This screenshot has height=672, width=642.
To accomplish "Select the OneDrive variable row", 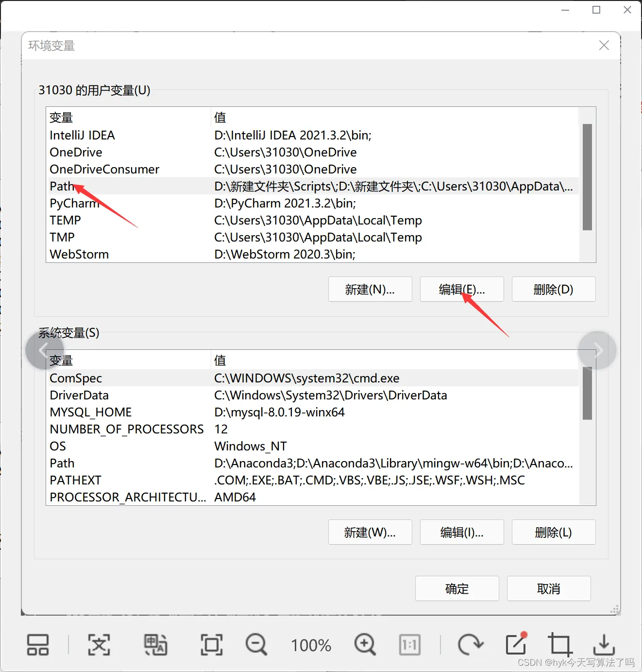I will (x=312, y=152).
